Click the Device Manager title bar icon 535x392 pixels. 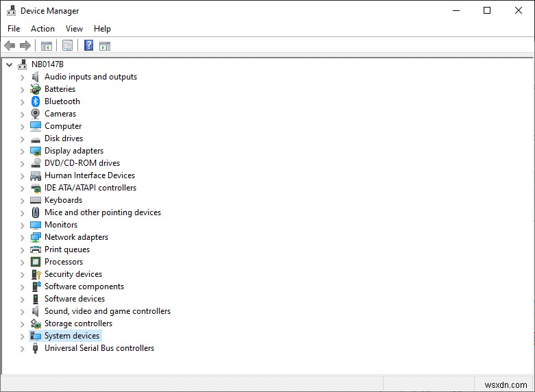click(x=11, y=10)
